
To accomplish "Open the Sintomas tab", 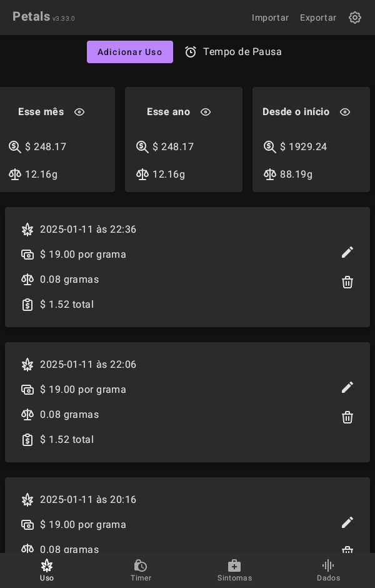I will point(234,570).
